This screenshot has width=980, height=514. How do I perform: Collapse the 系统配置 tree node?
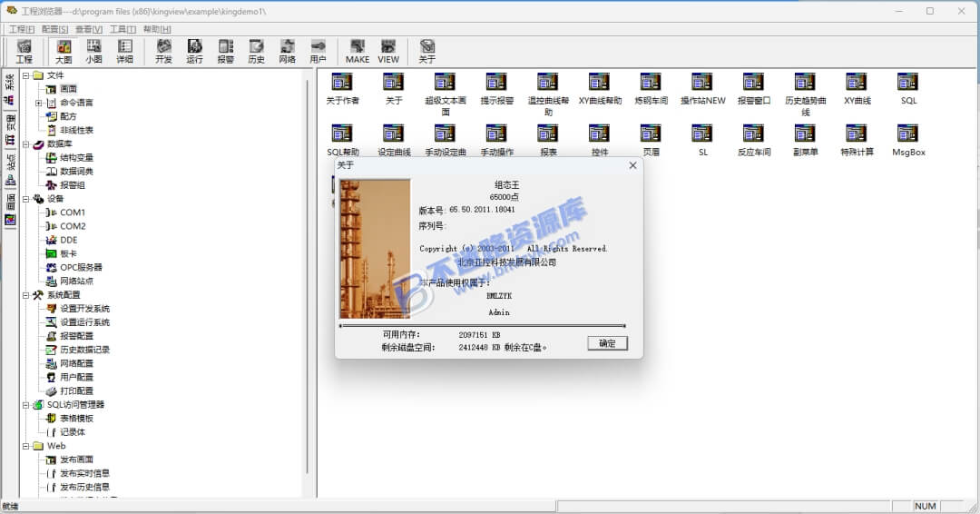pos(25,294)
